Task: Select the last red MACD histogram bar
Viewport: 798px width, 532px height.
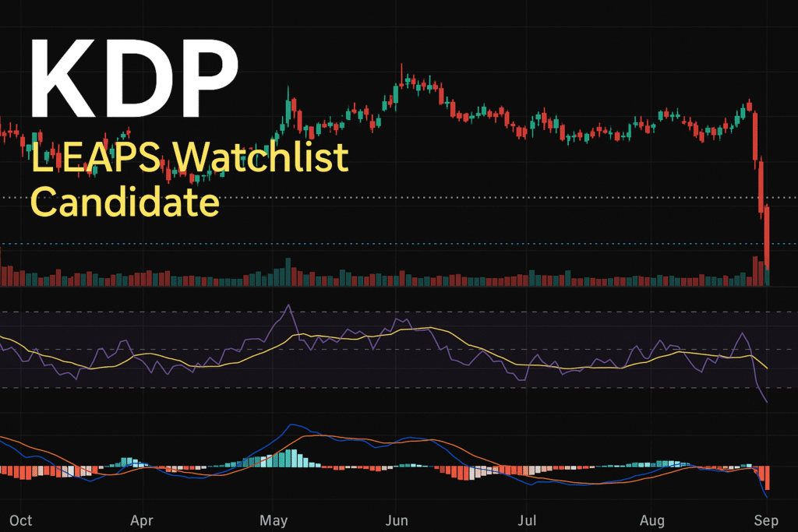Action: 768,477
